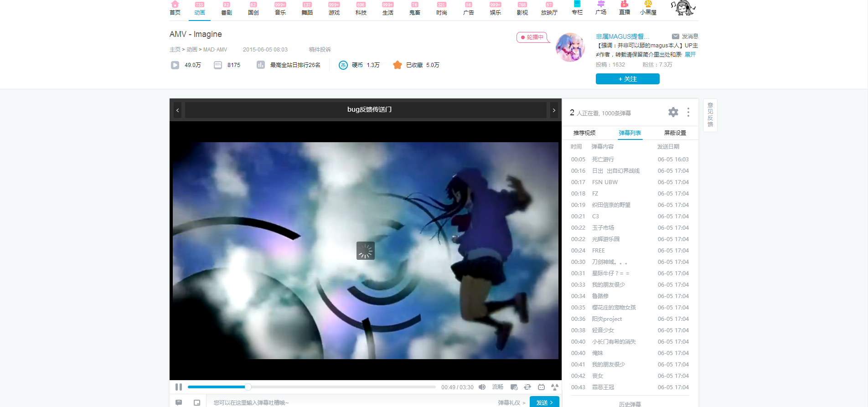Sort danmaku list by 弹幕内容 column
868x407 pixels.
(603, 146)
